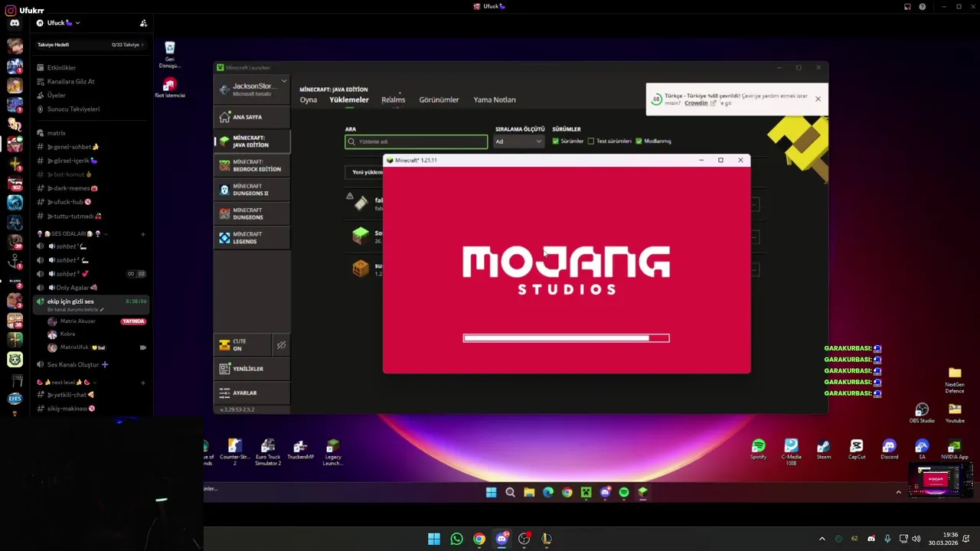This screenshot has width=980, height=551.
Task: Switch to Yama Notları tab
Action: (x=495, y=100)
